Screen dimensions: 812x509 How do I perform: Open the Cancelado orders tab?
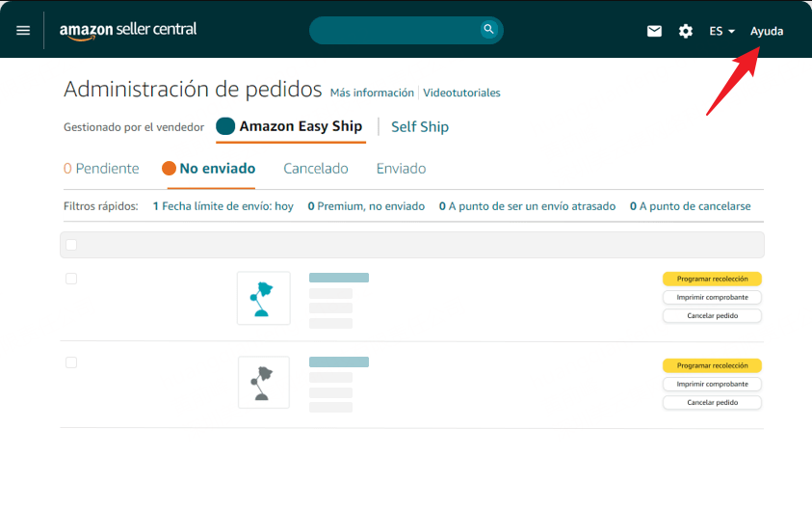(x=315, y=169)
